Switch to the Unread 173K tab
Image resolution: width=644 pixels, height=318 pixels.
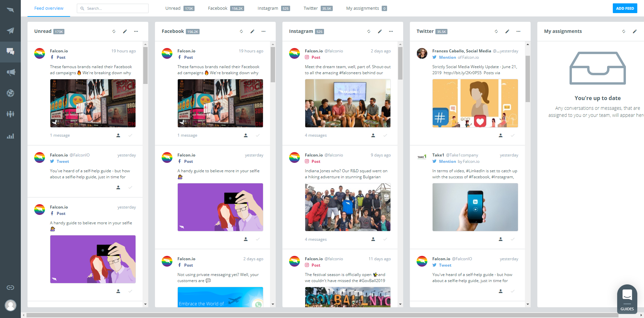(x=180, y=8)
